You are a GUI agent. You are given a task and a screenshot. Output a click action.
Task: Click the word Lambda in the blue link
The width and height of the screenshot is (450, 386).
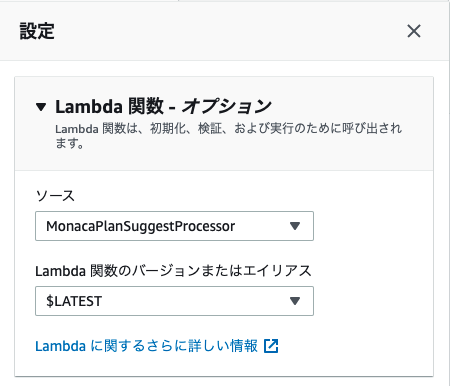point(60,346)
